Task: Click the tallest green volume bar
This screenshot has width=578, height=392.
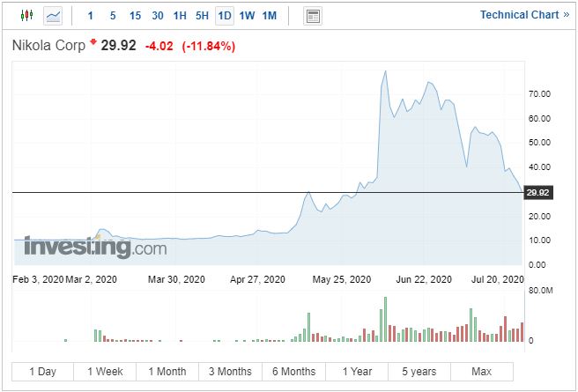Action: (386, 320)
